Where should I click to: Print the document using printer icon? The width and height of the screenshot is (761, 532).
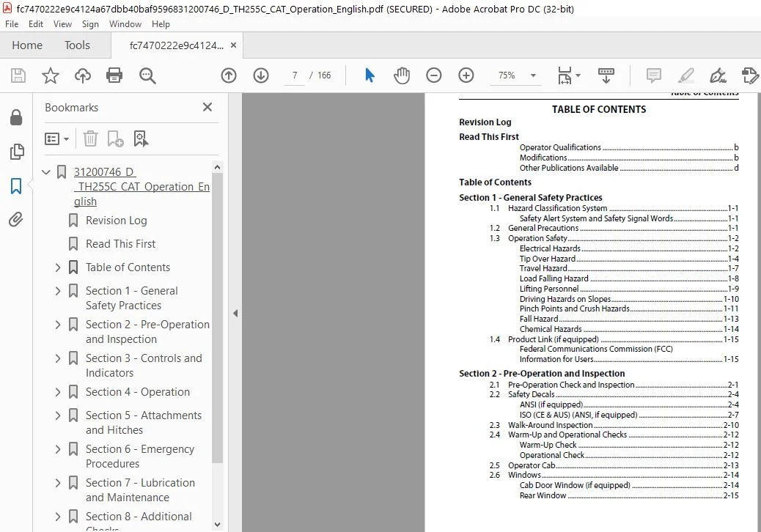click(114, 75)
